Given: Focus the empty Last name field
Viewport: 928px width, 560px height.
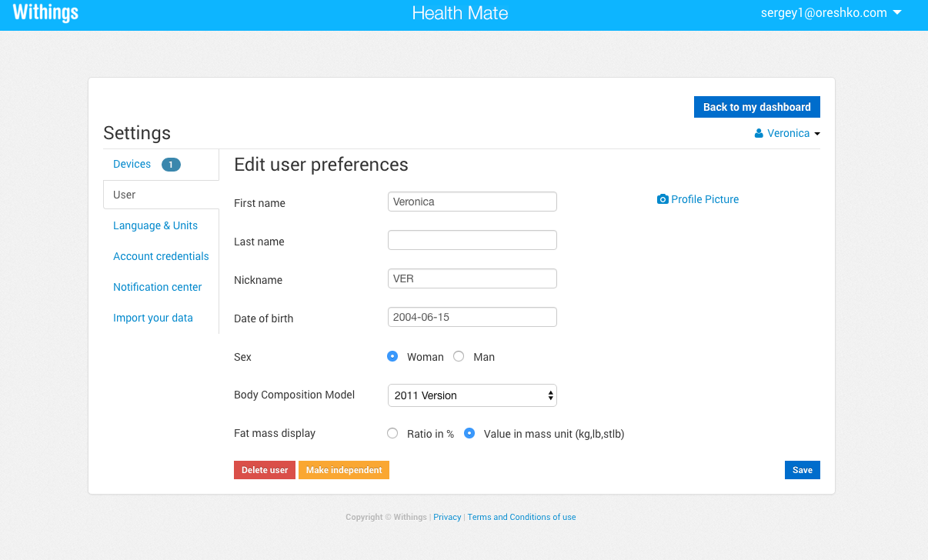Looking at the screenshot, I should (472, 240).
